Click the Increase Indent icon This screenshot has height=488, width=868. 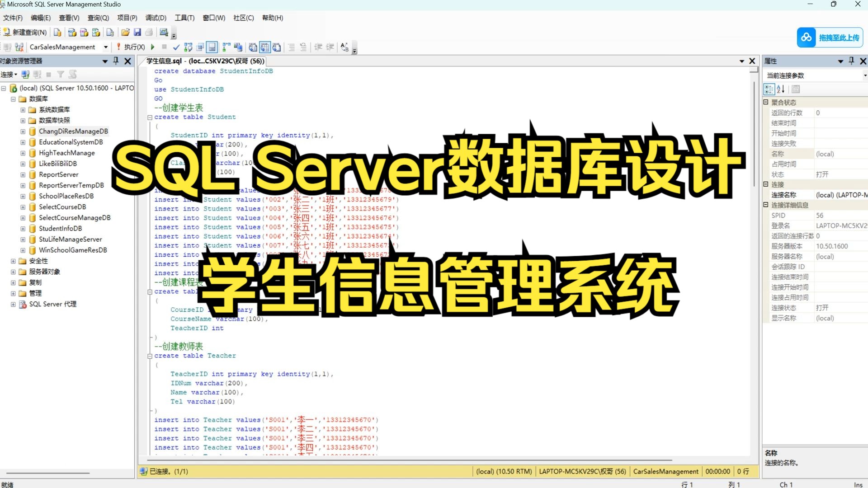tap(330, 47)
